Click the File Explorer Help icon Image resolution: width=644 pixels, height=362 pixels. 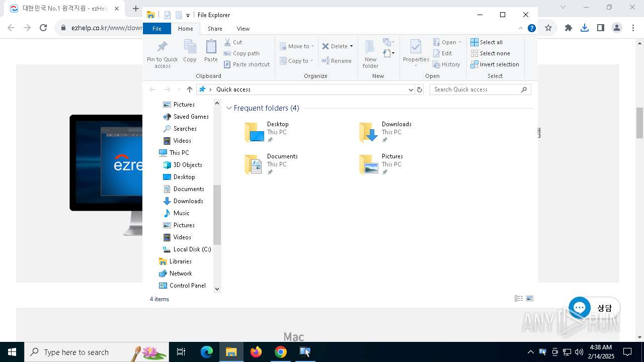coord(531,28)
